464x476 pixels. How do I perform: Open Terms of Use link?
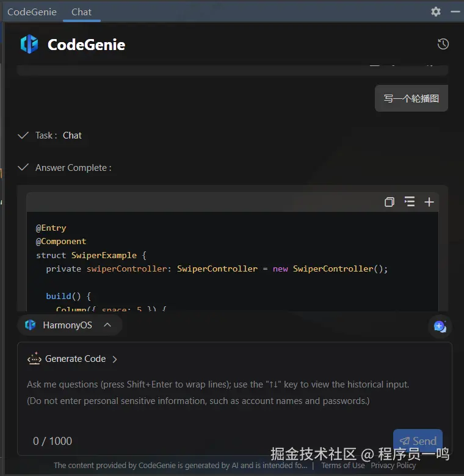pyautogui.click(x=343, y=466)
